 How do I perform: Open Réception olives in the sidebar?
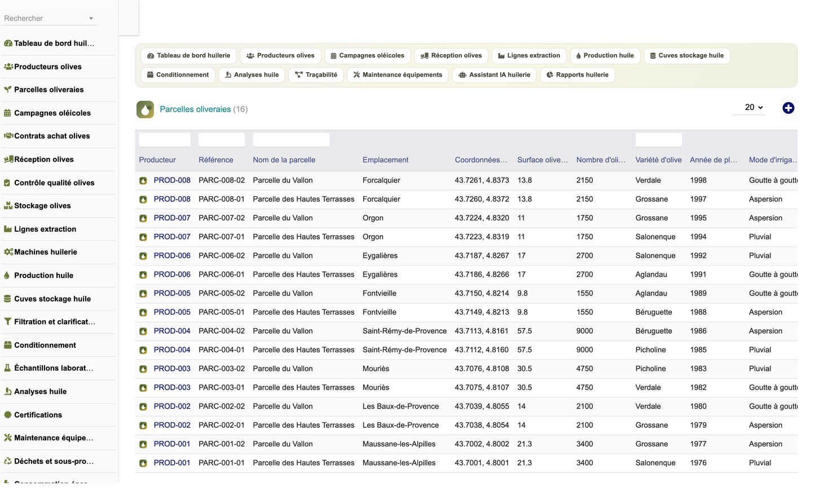click(43, 160)
